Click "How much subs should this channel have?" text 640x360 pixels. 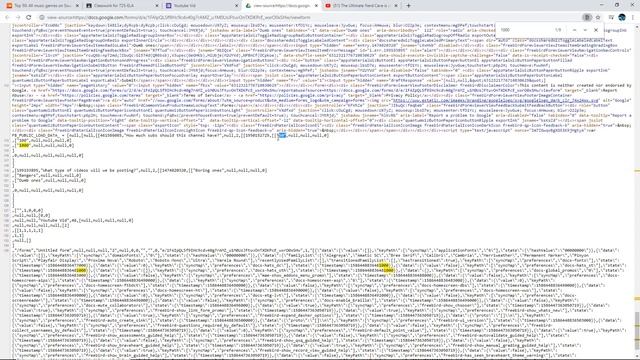[173, 135]
